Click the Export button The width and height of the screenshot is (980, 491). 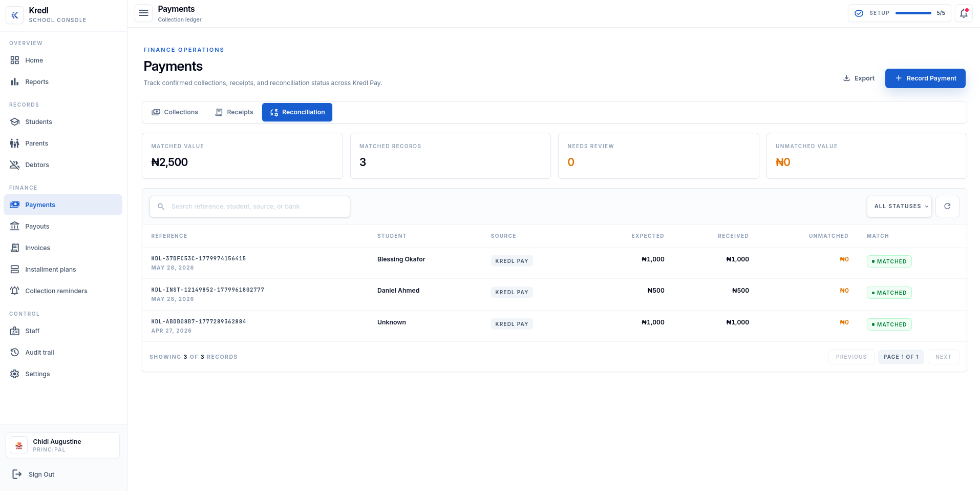tap(859, 78)
